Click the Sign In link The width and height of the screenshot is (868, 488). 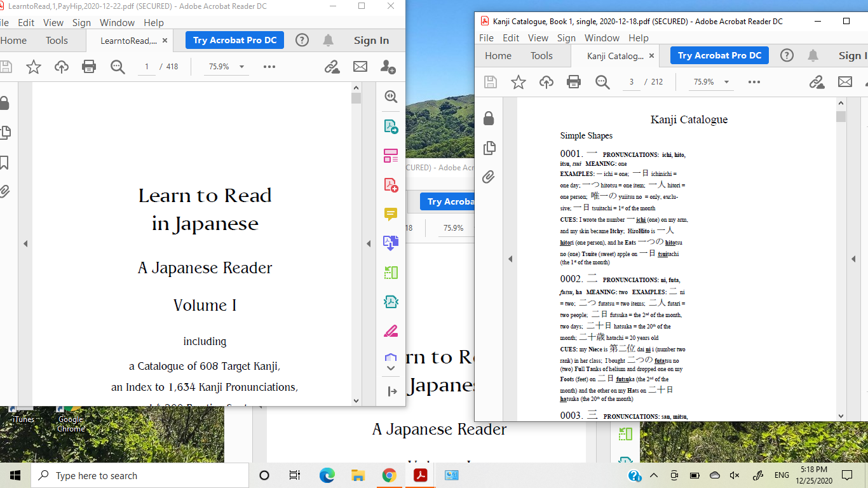point(370,39)
